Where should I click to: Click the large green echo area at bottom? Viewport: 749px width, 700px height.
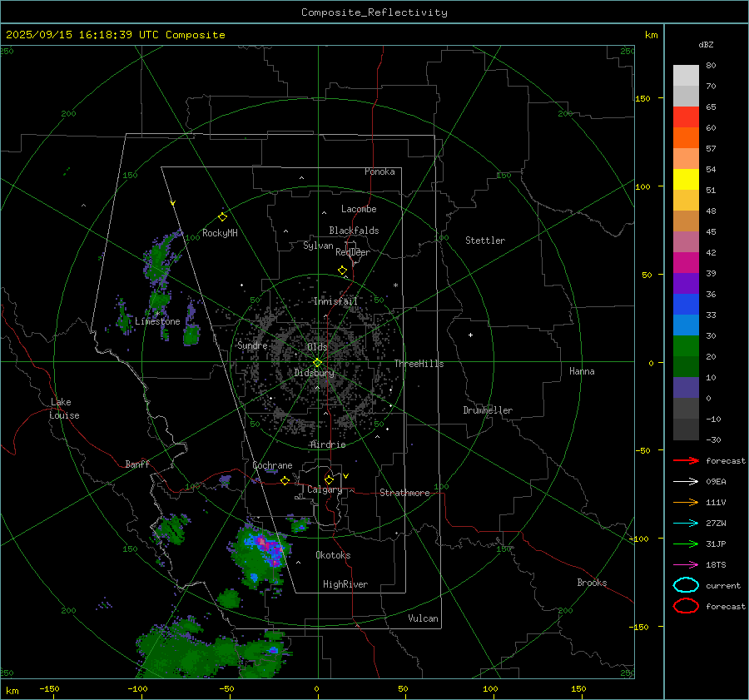point(211,653)
